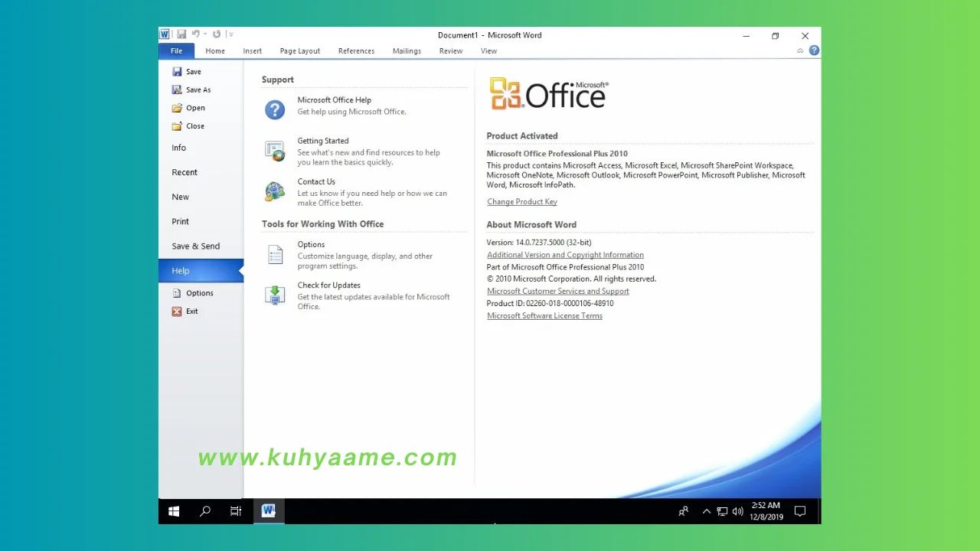Open Microsoft Office Help text entry
The image size is (980, 551).
(334, 100)
